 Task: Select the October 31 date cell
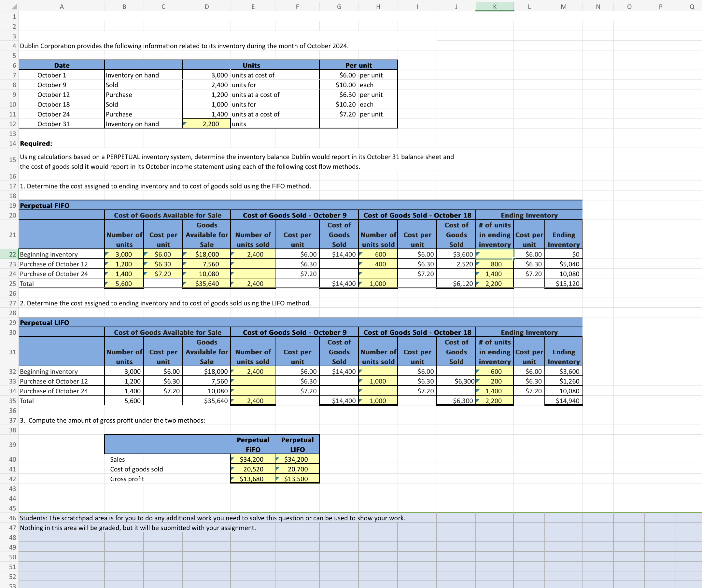coord(53,124)
